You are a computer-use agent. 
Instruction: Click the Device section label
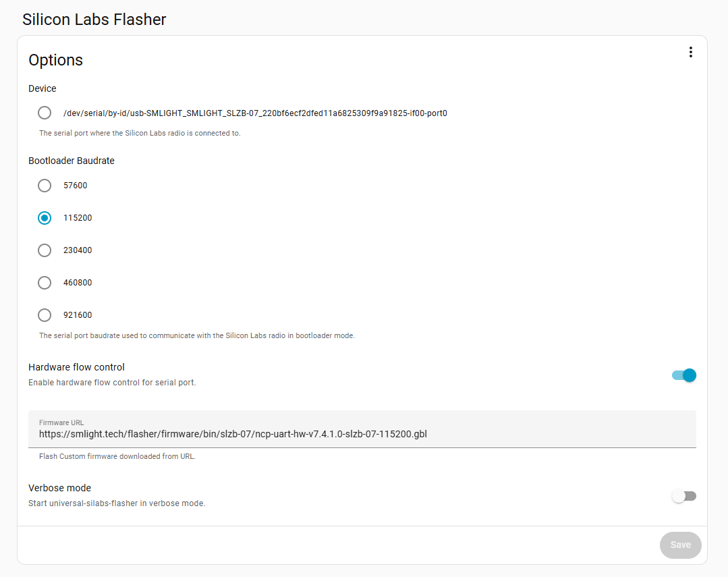pos(42,88)
